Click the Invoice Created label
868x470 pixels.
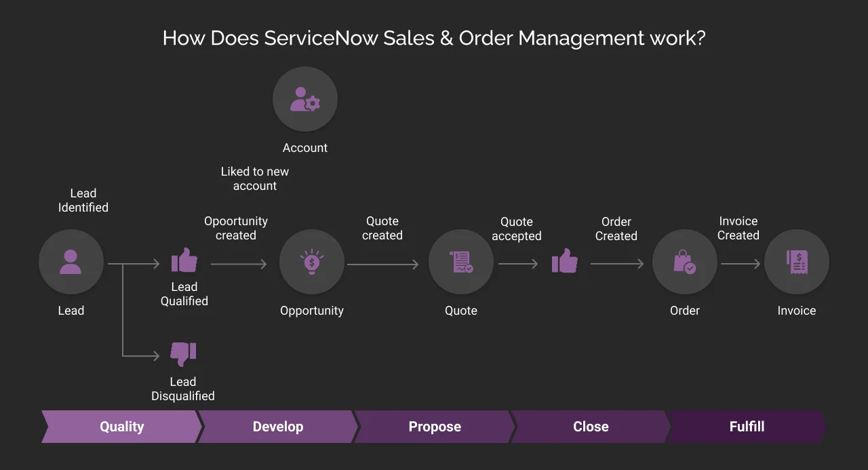point(738,228)
